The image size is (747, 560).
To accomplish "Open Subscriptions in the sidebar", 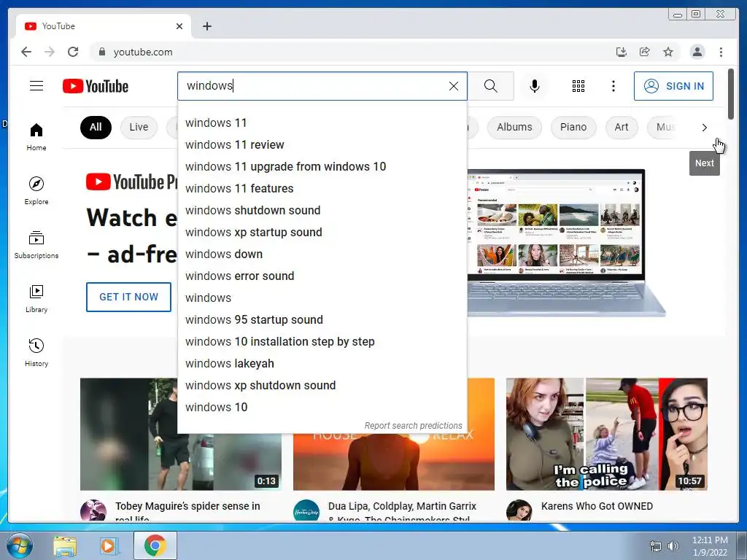I will [x=36, y=245].
